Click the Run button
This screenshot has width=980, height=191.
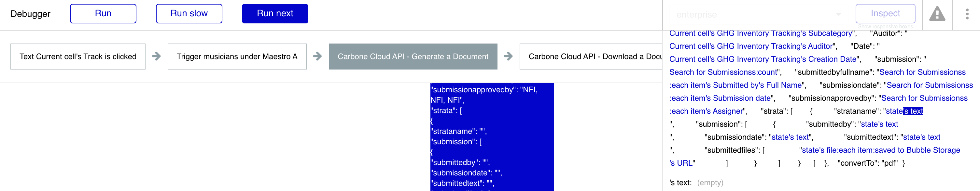pyautogui.click(x=103, y=14)
